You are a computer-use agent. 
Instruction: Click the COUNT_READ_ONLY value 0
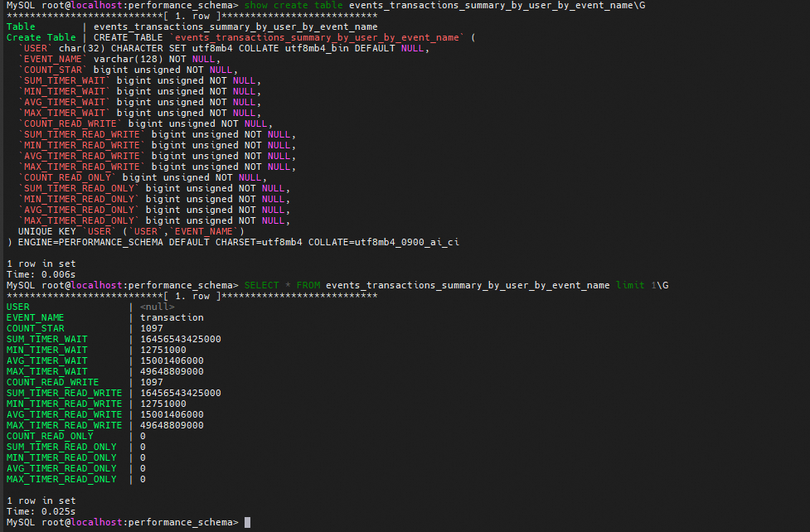tap(143, 437)
